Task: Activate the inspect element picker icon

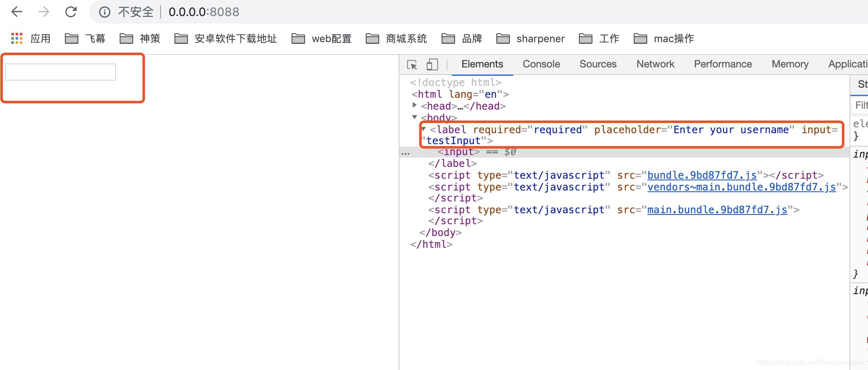Action: pyautogui.click(x=412, y=64)
